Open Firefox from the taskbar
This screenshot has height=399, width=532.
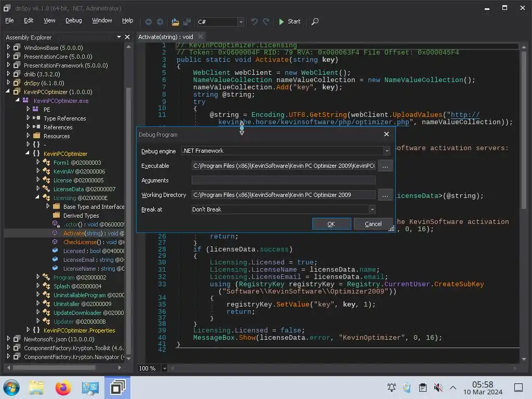tap(63, 388)
